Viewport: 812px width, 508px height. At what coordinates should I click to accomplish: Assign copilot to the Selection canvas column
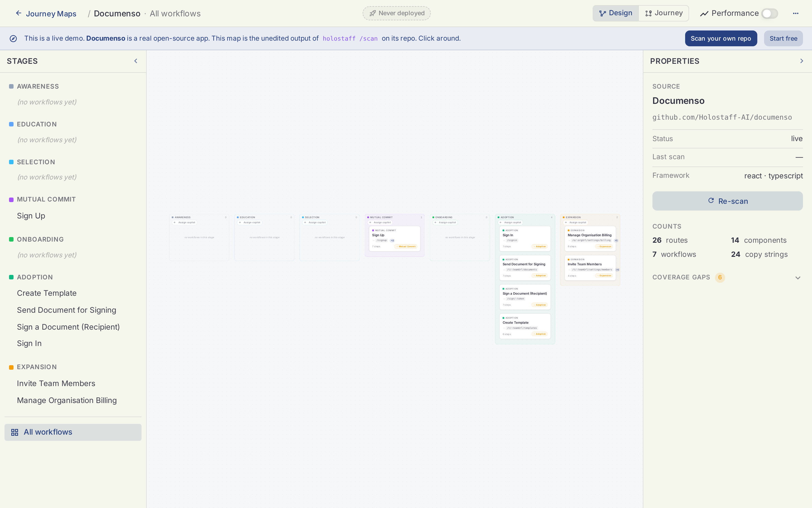click(x=315, y=222)
